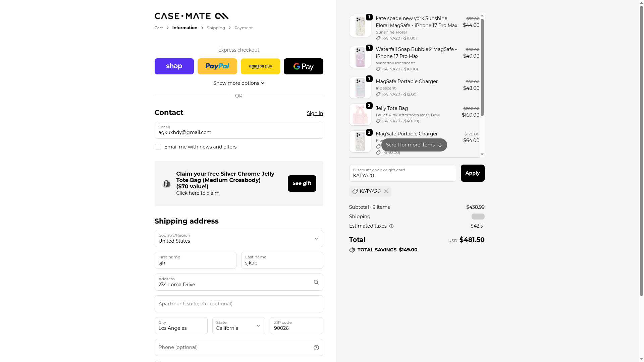This screenshot has height=362, width=644.
Task: Check out with Google Pay
Action: click(303, 66)
